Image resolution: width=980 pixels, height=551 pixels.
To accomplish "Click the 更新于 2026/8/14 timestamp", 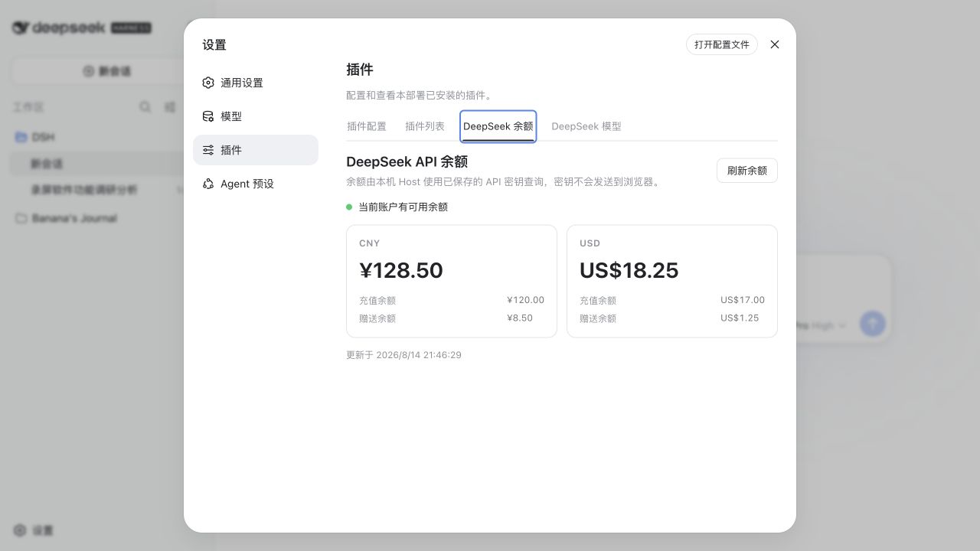I will [404, 355].
